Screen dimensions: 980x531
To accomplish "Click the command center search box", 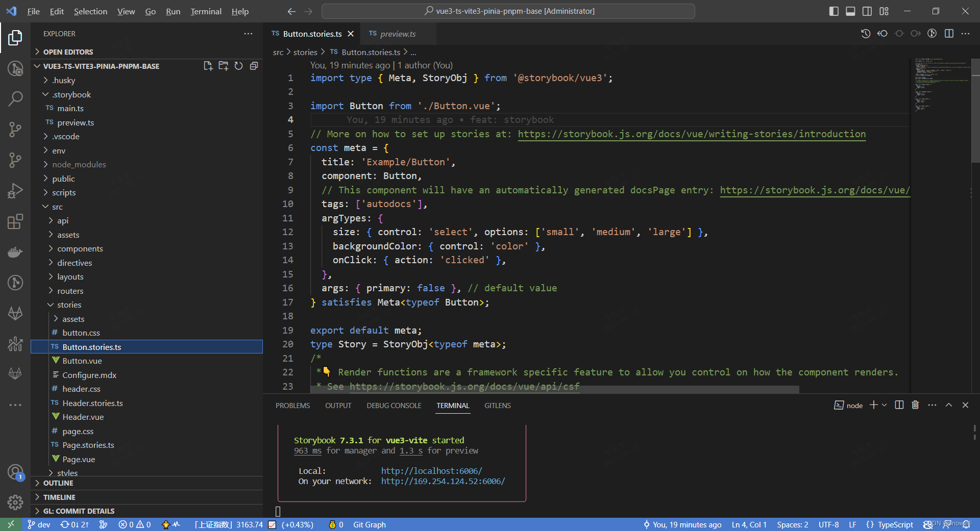I will [x=508, y=11].
